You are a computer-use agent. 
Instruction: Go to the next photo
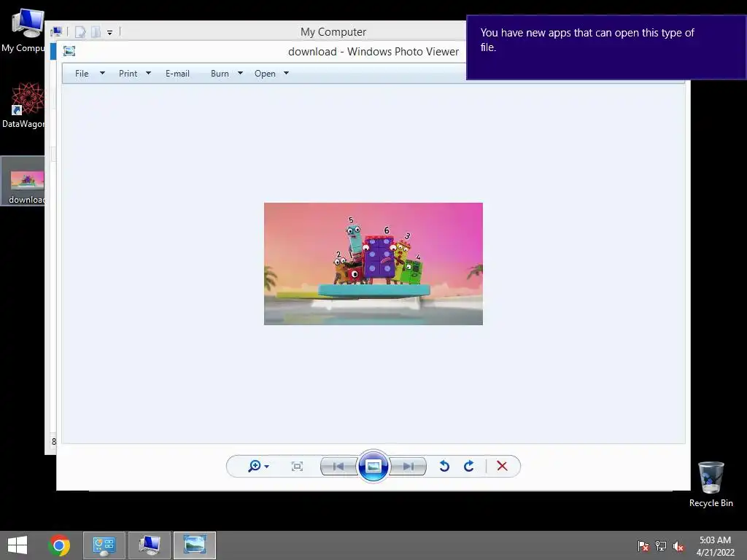[x=408, y=466]
